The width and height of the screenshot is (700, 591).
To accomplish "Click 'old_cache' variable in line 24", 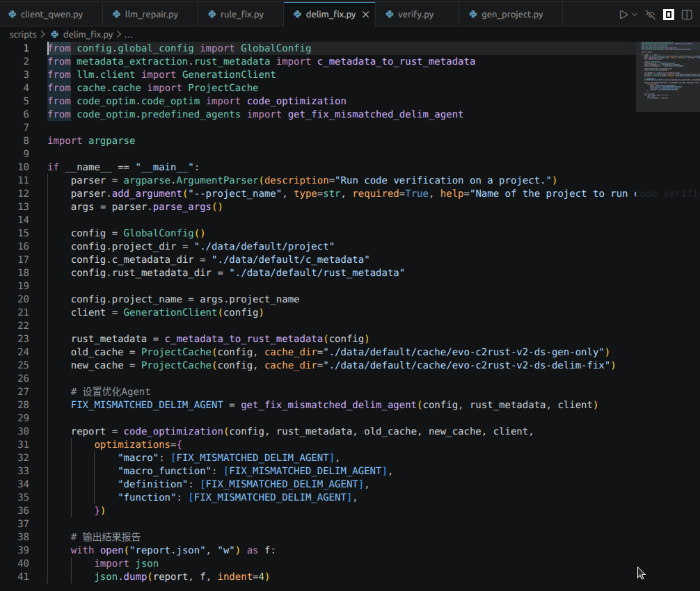I will [x=97, y=353].
